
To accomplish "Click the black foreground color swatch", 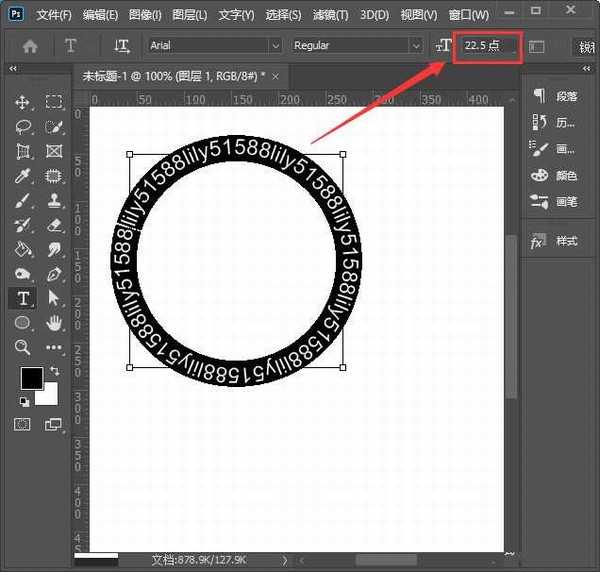I will pos(31,379).
